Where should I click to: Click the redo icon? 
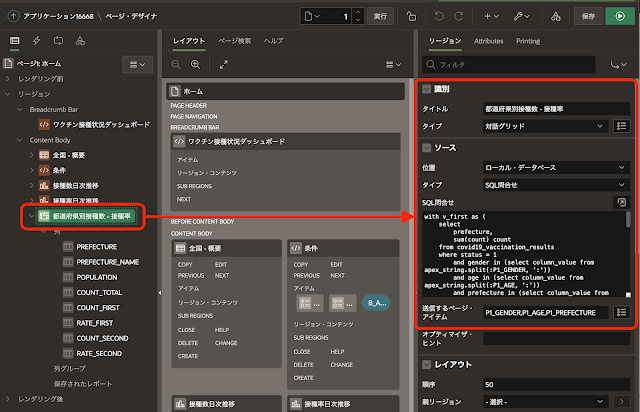tap(459, 16)
